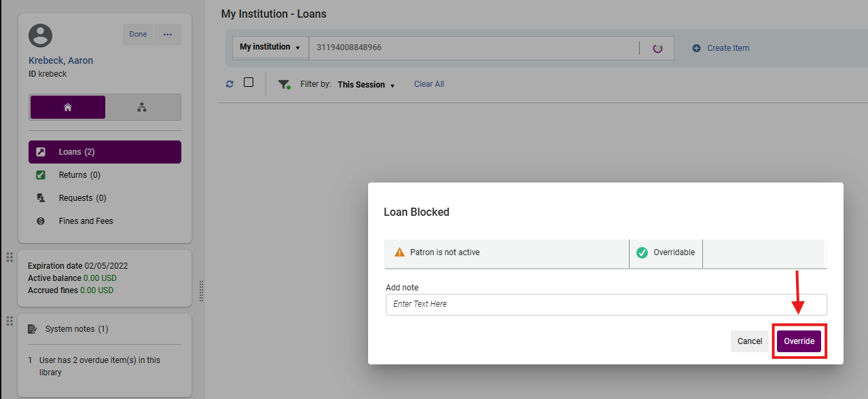Viewport: 868px width, 399px height.
Task: Click the Fines and Fees dollar icon
Action: 41,221
